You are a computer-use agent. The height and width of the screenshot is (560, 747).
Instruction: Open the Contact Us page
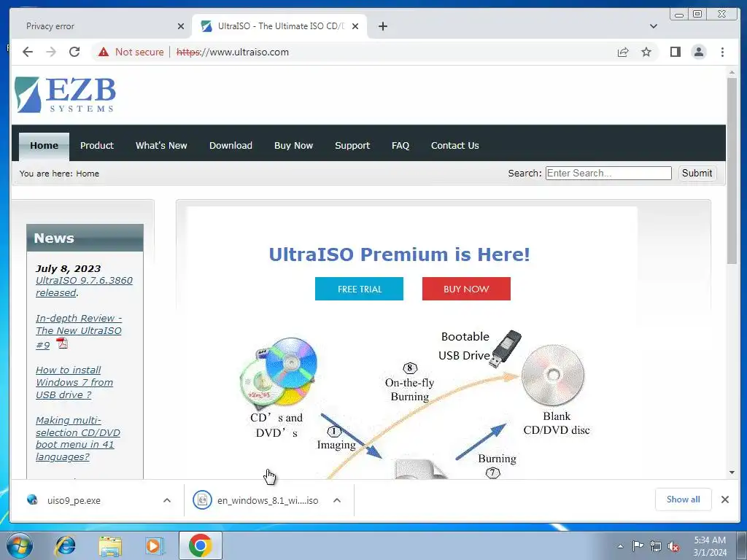pyautogui.click(x=455, y=146)
